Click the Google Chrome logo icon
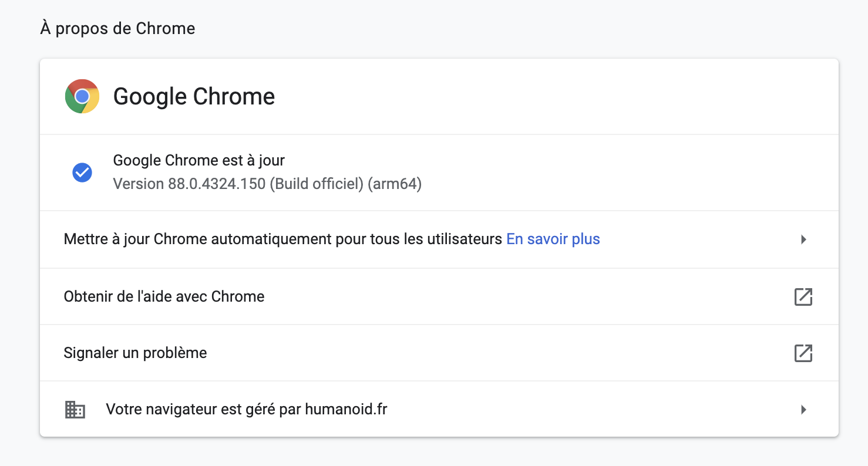 82,96
